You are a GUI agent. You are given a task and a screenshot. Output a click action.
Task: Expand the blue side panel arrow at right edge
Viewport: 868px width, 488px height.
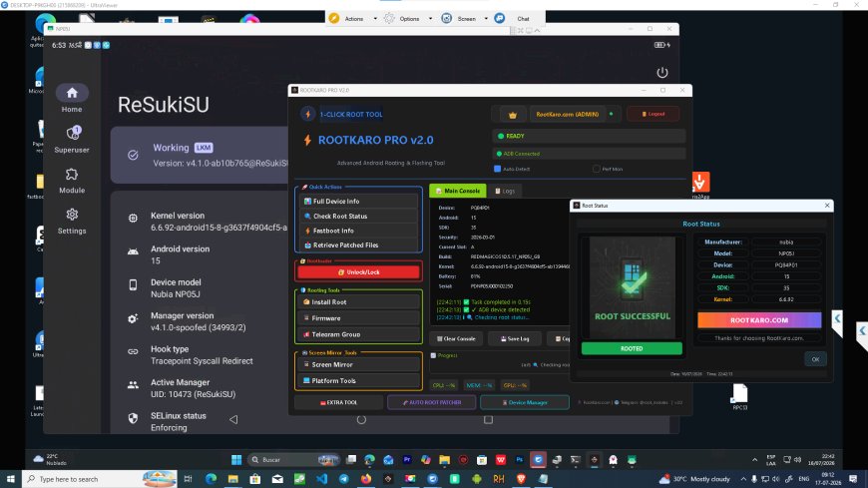point(862,331)
